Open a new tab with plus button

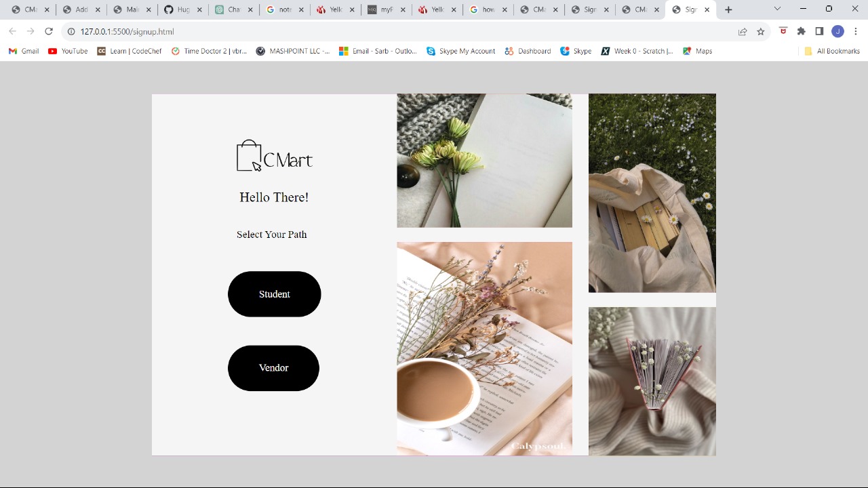(728, 9)
